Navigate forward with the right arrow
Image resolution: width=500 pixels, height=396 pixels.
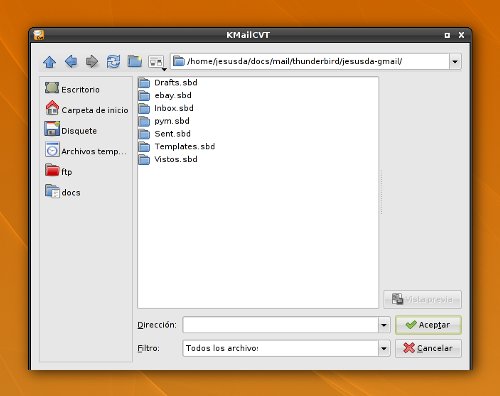pyautogui.click(x=92, y=62)
